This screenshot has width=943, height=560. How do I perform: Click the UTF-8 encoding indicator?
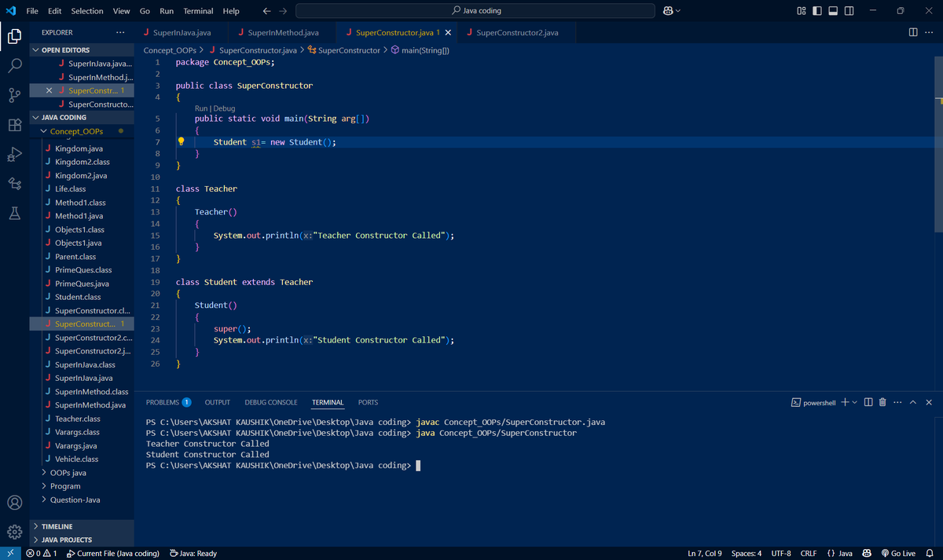coord(781,554)
